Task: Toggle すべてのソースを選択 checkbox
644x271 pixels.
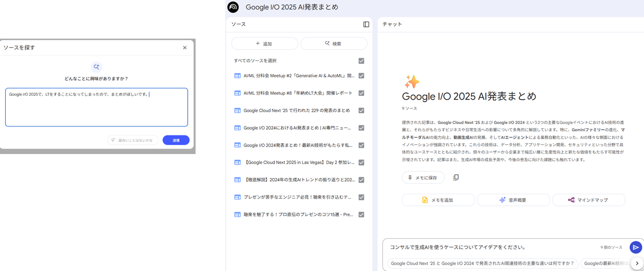Action: [361, 61]
